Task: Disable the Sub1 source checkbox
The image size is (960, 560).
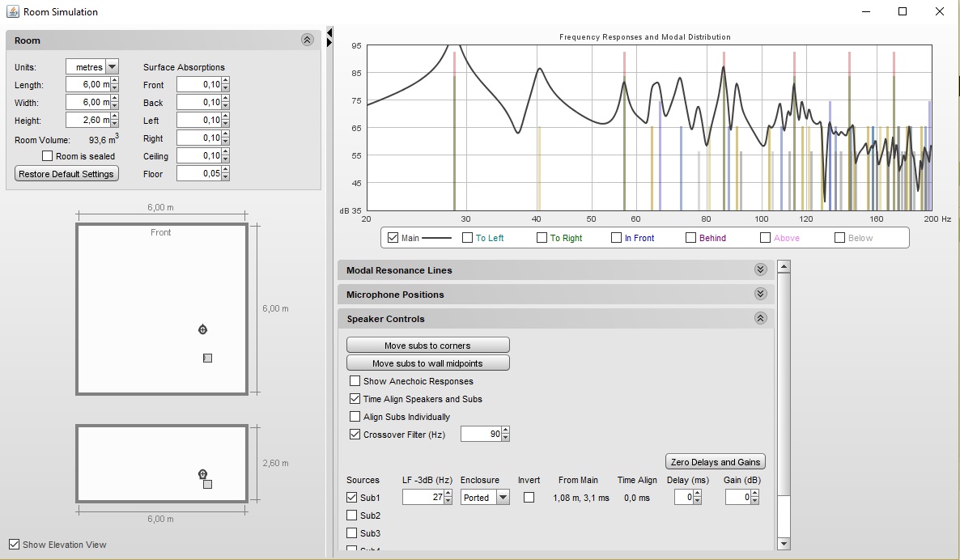Action: pos(351,498)
